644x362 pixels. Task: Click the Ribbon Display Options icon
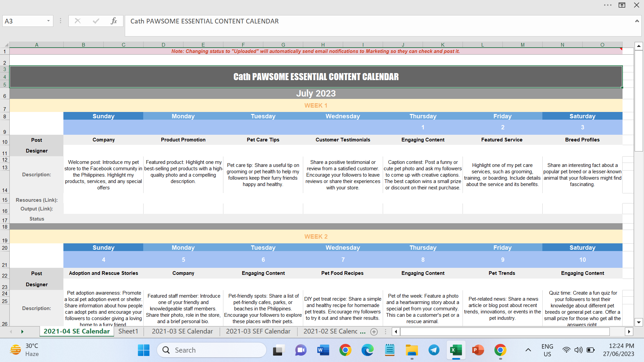point(622,5)
